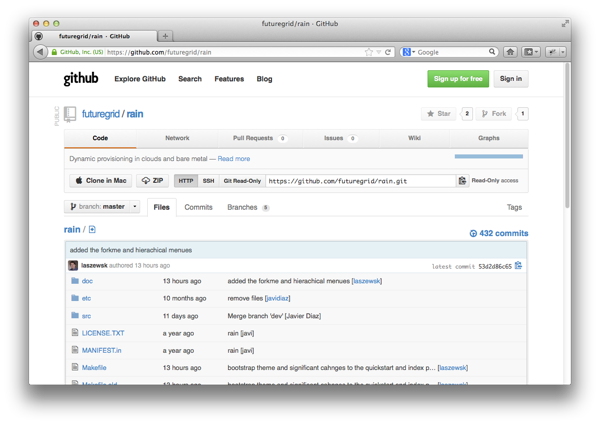Open the URL history dropdown arrow
600x425 pixels.
tap(378, 52)
